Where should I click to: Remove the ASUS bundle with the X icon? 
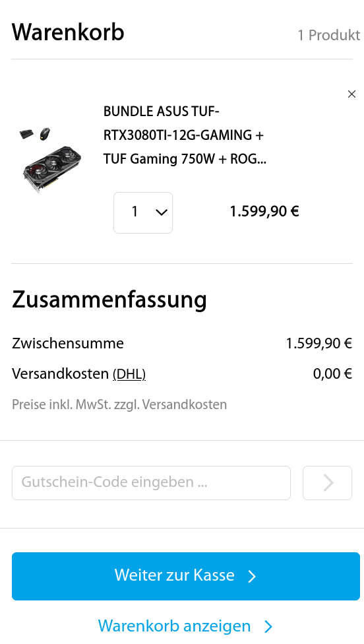point(351,94)
